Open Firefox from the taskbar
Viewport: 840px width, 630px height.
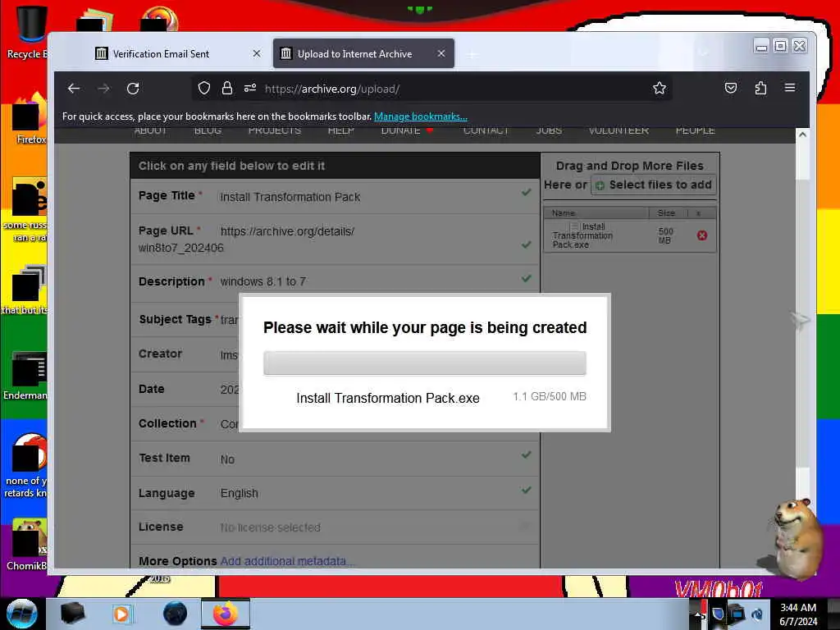(x=225, y=614)
